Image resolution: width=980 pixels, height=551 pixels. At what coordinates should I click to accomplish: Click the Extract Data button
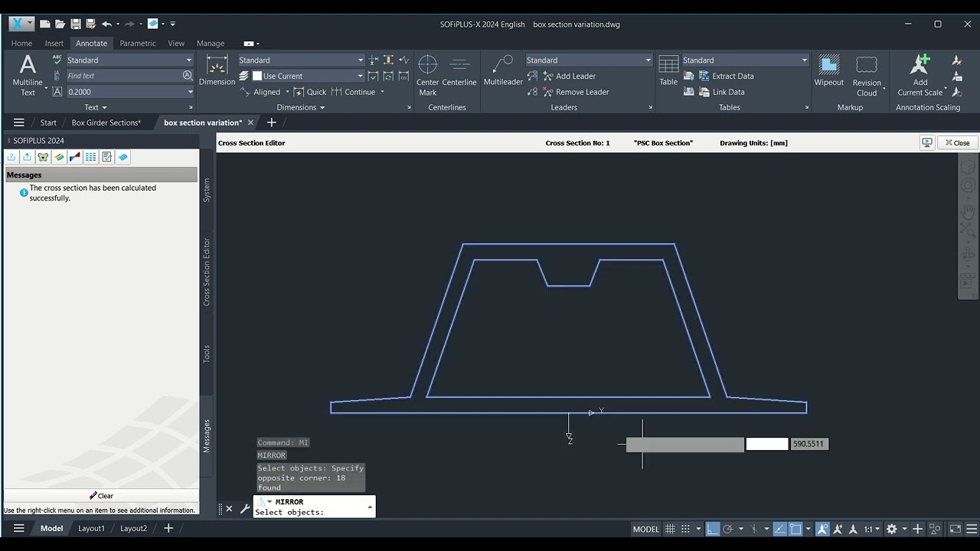pyautogui.click(x=726, y=76)
